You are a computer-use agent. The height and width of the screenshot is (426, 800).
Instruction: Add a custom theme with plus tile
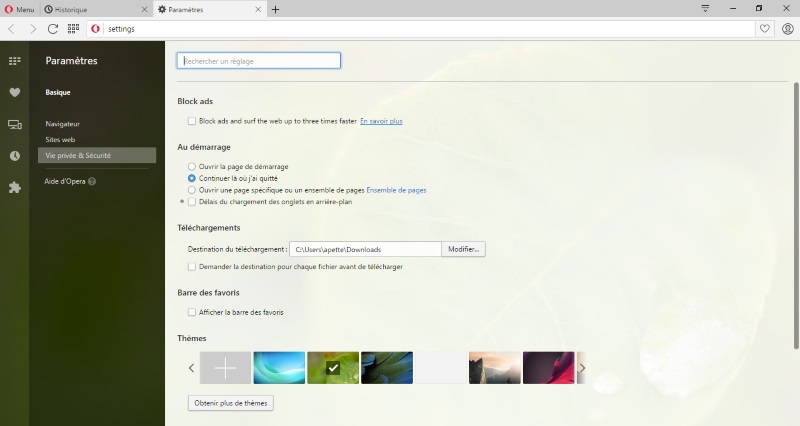click(226, 367)
